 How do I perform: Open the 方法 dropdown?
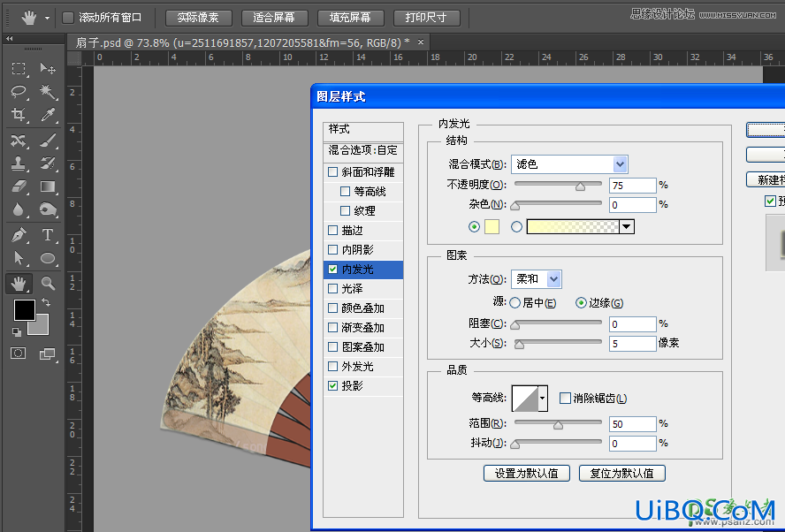click(x=537, y=279)
